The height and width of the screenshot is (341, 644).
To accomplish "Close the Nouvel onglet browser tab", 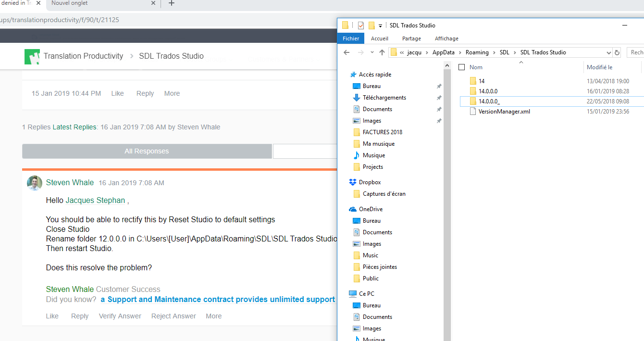I will pos(153,3).
